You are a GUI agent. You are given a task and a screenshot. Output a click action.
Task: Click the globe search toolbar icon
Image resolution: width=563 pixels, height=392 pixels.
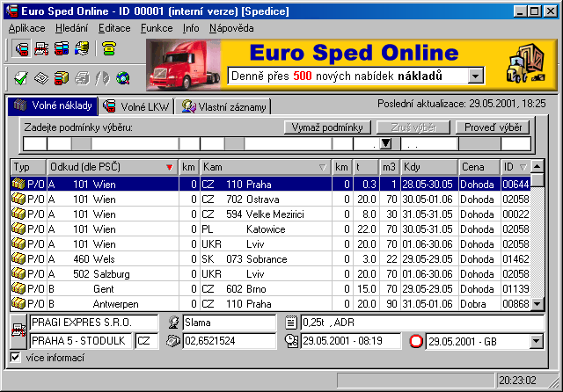pyautogui.click(x=123, y=78)
